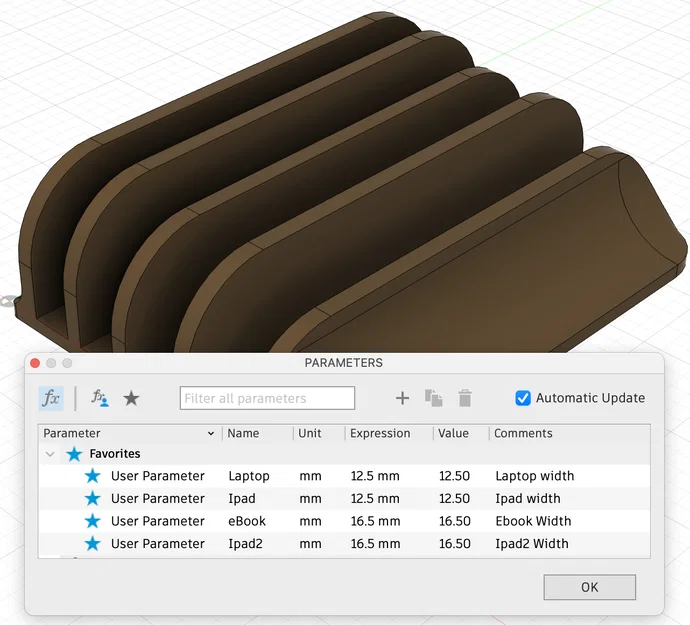Click the copy parameter icon
The height and width of the screenshot is (625, 690).
point(433,398)
